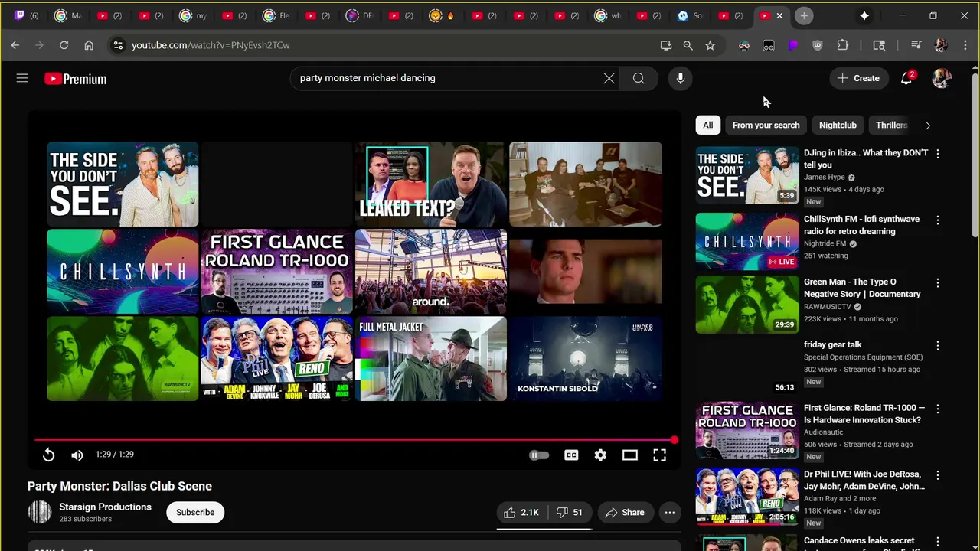Show more filter chips with the right arrow
Viewport: 980px width, 551px height.
click(928, 125)
